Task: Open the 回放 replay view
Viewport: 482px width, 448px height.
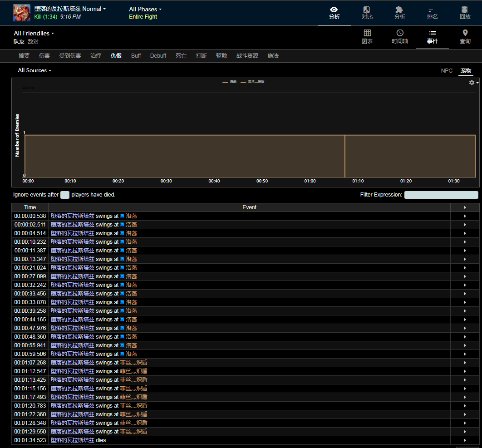Action: point(465,13)
